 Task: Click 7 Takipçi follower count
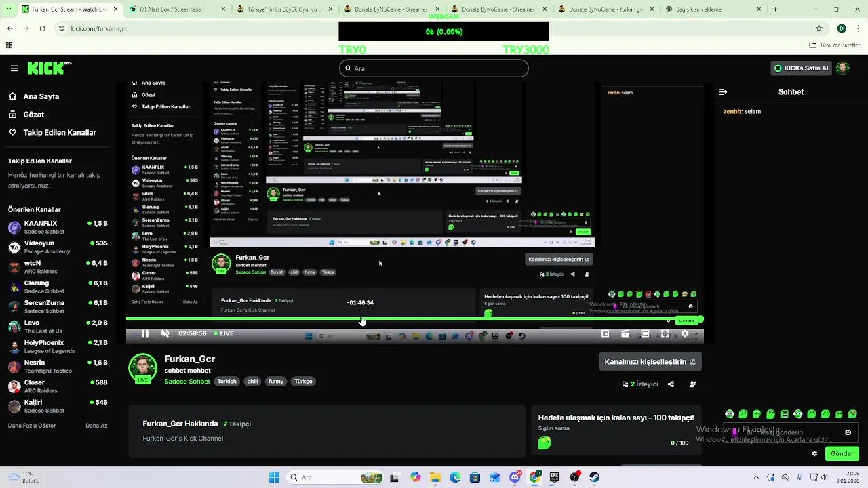tap(237, 424)
